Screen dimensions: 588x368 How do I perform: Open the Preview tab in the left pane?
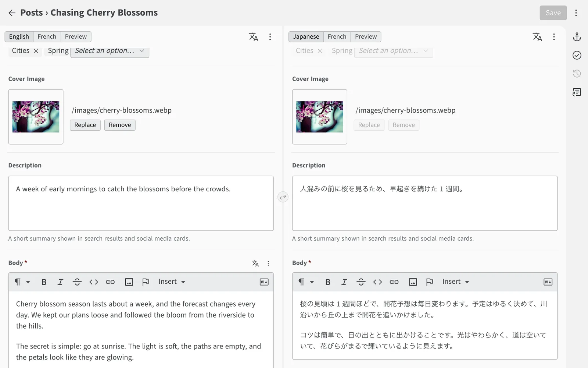pos(76,37)
